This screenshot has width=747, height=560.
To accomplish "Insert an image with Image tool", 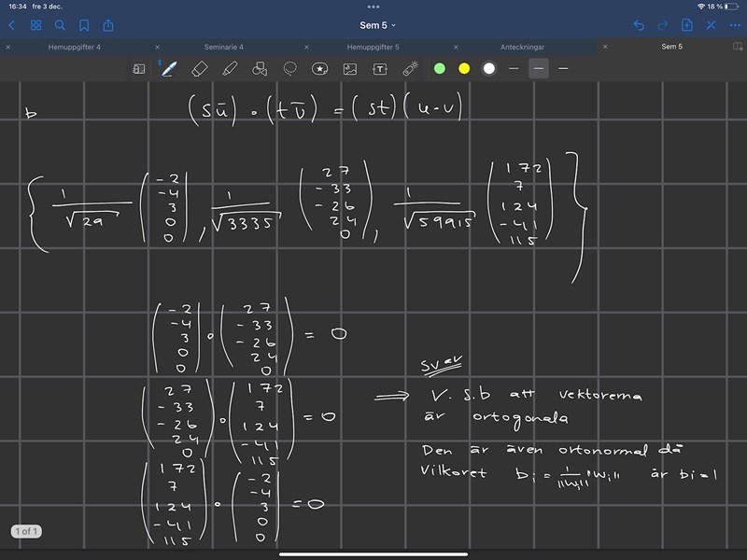I will tap(350, 68).
